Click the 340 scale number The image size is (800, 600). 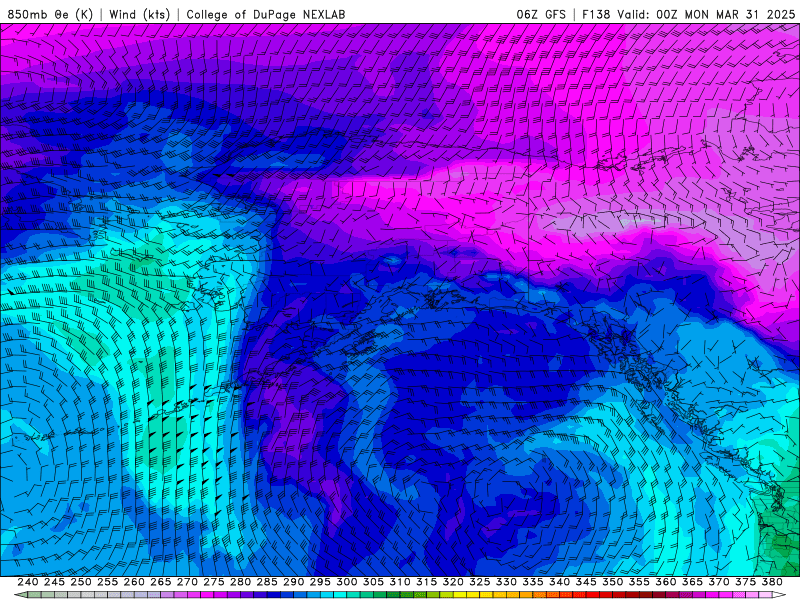[559, 582]
